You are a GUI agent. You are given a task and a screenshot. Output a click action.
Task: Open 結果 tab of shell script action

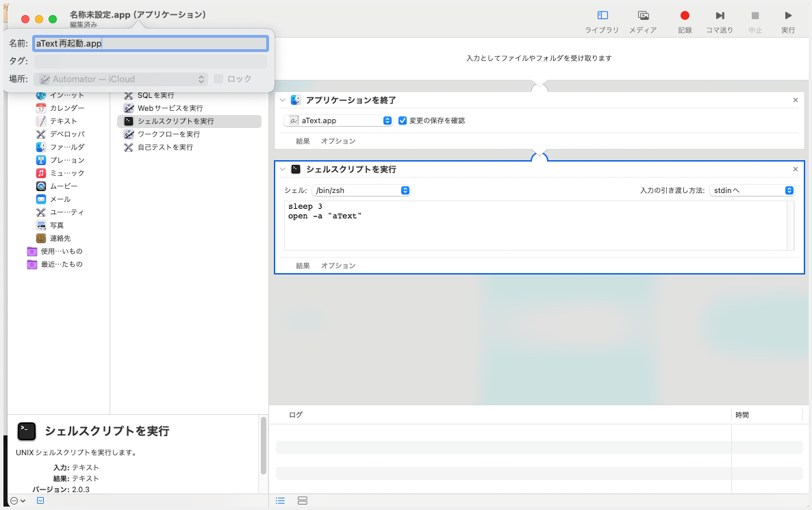[x=303, y=266]
